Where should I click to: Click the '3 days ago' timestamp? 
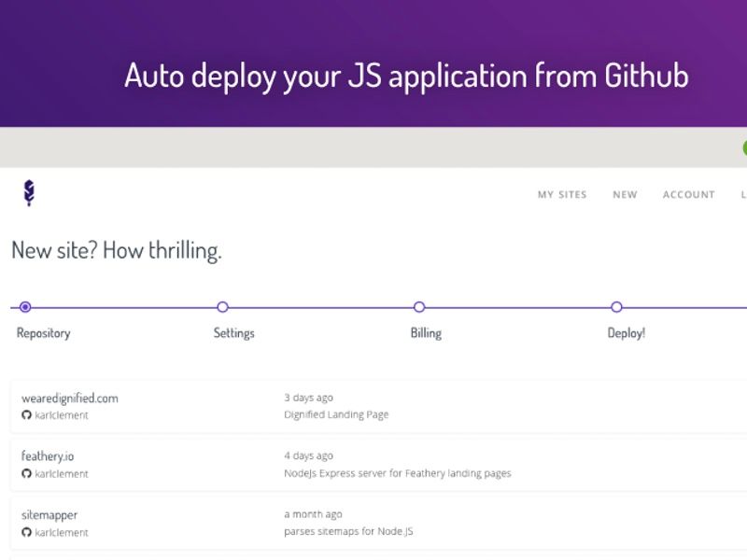(309, 398)
